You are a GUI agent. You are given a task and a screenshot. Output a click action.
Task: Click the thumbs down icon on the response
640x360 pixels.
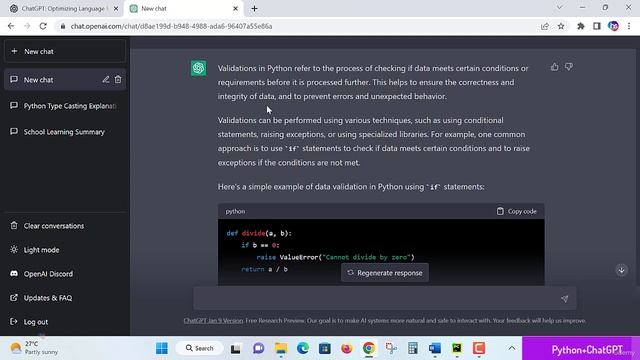(x=569, y=67)
